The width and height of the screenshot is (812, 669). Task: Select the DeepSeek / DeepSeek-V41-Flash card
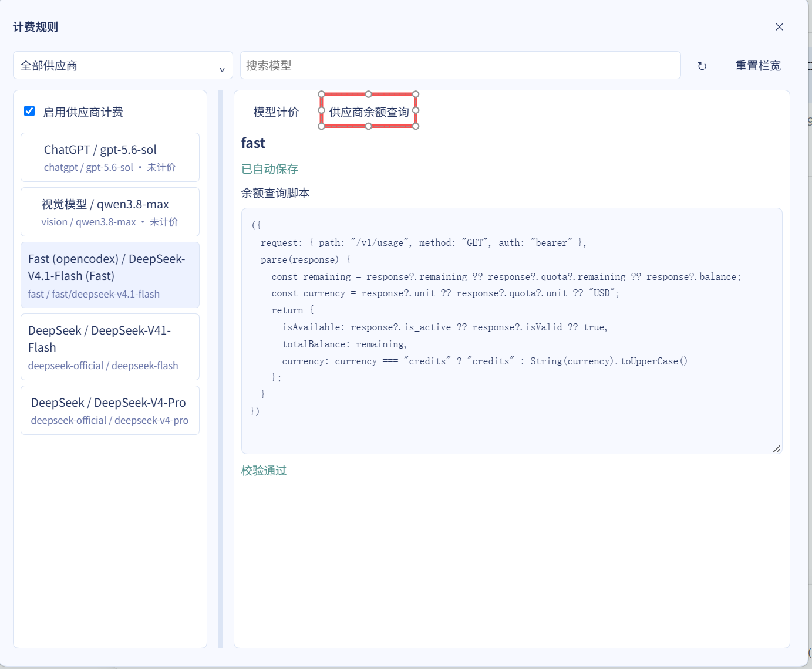pyautogui.click(x=110, y=347)
